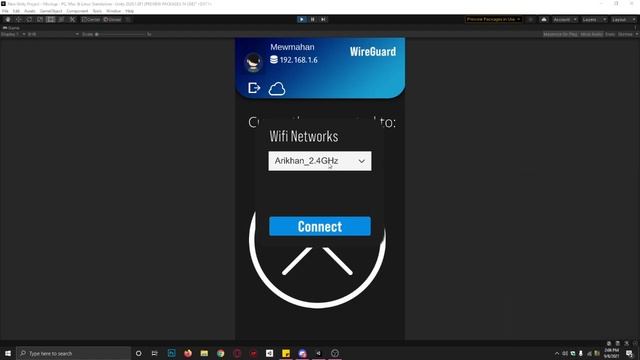Open Preview Packages in Use dropdown
Viewport: 640px width, 360px height.
pyautogui.click(x=493, y=19)
